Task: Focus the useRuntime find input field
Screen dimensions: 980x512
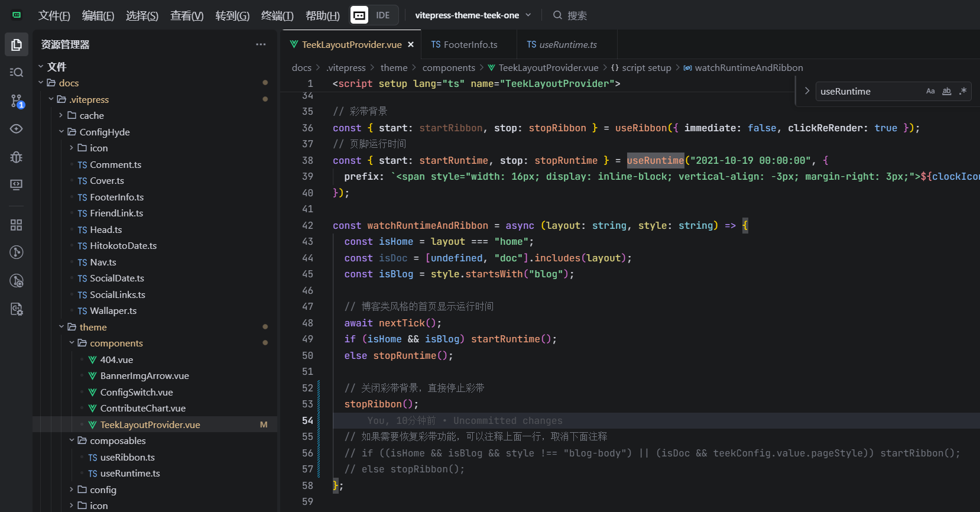Action: [869, 91]
